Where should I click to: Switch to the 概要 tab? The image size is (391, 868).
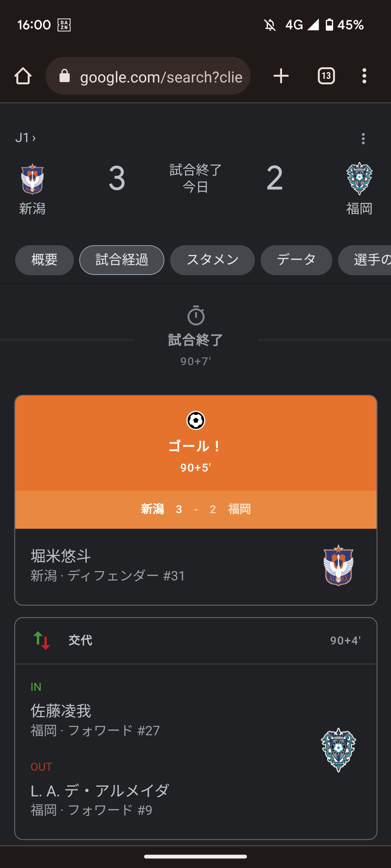45,260
